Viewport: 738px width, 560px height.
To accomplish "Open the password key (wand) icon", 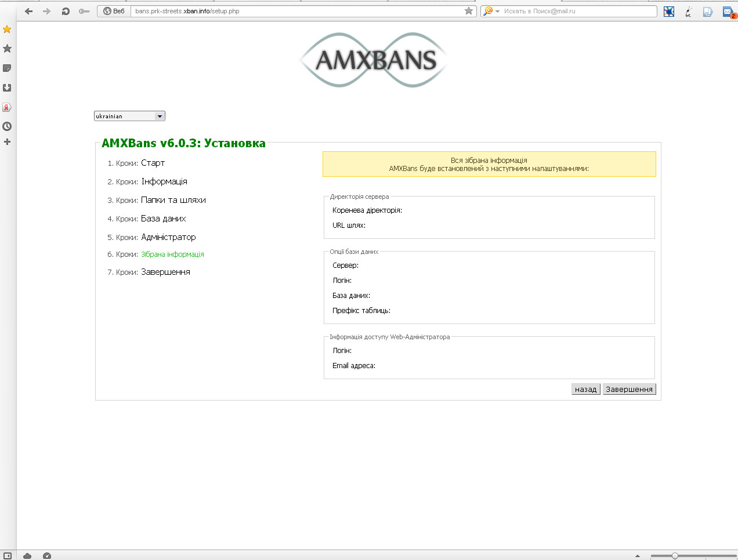I will (84, 11).
